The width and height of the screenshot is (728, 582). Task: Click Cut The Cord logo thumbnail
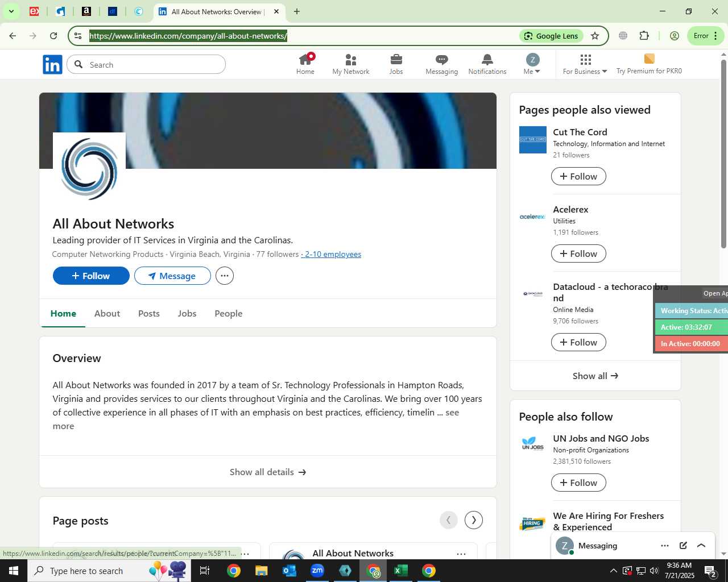pos(533,140)
